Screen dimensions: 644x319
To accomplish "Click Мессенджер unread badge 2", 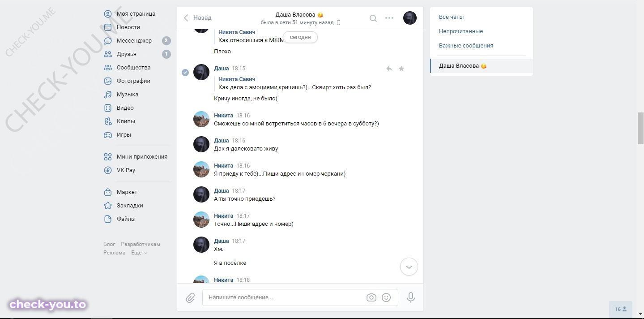I will 166,41.
